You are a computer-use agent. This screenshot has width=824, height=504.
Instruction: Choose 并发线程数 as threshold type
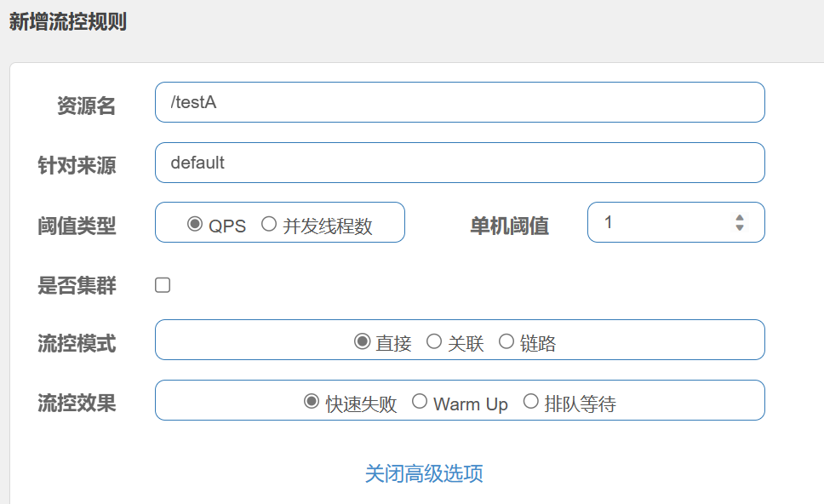269,225
